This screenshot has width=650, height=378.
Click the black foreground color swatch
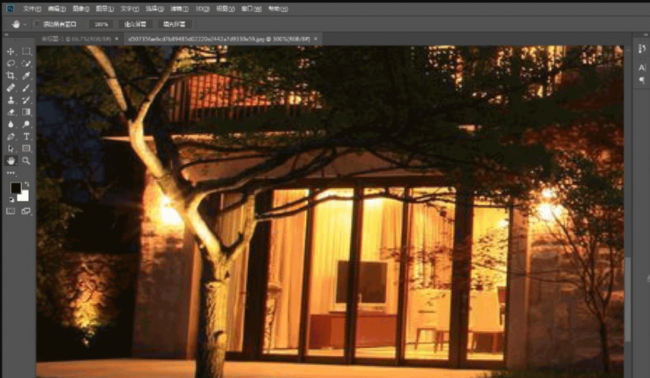coord(15,188)
